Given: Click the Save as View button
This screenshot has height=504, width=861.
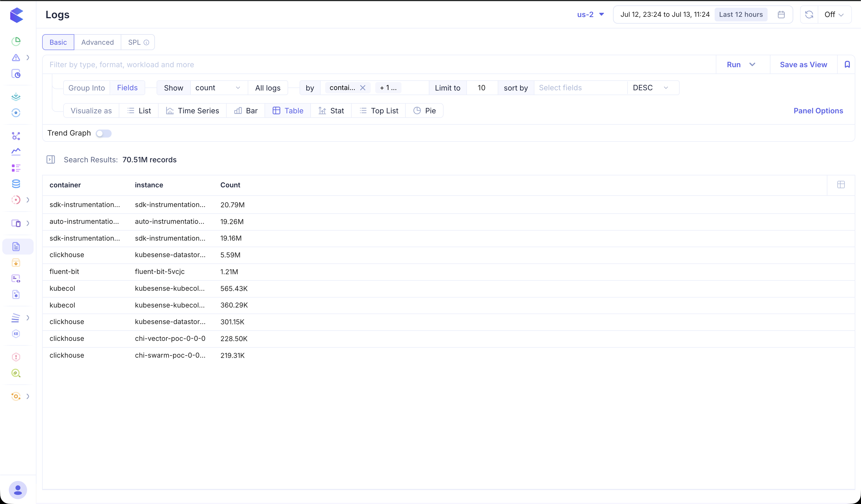Looking at the screenshot, I should 803,65.
